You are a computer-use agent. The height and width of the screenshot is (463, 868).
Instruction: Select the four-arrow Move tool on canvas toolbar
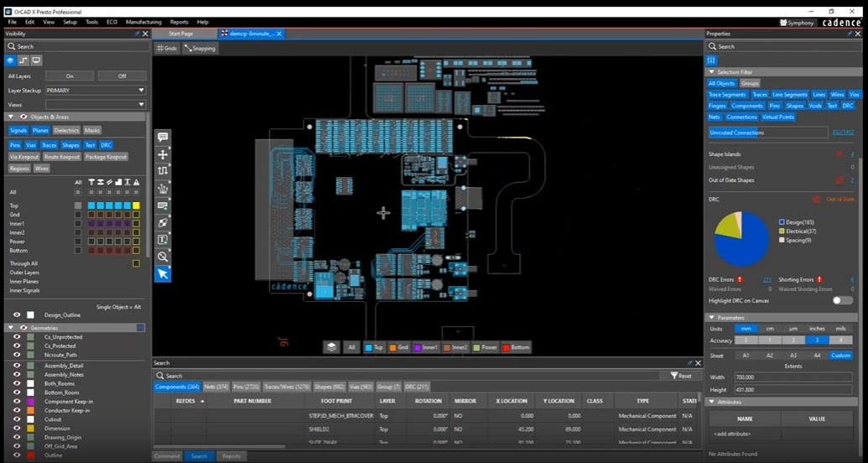tap(163, 154)
